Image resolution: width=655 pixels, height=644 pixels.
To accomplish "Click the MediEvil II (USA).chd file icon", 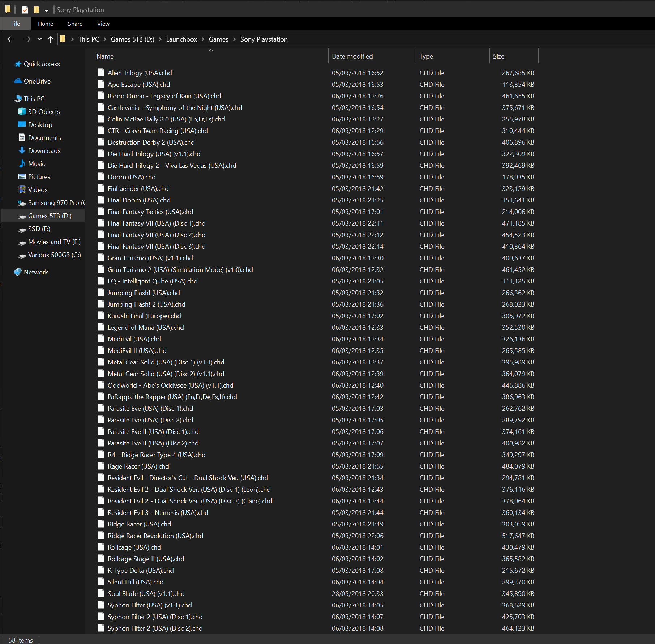I will point(101,350).
